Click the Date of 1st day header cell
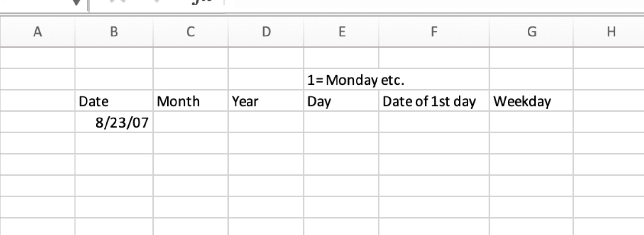644x235 pixels. [434, 101]
